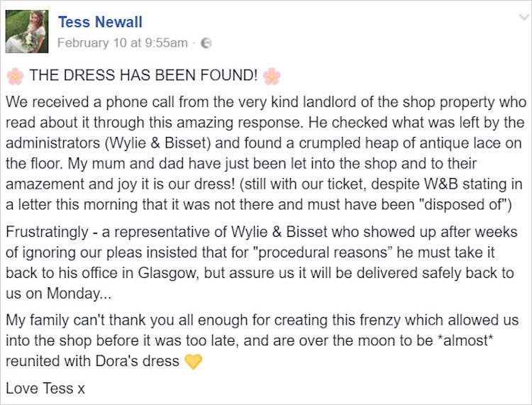The width and height of the screenshot is (532, 405).
Task: Open the Tess Newall profile name link
Action: [x=99, y=22]
